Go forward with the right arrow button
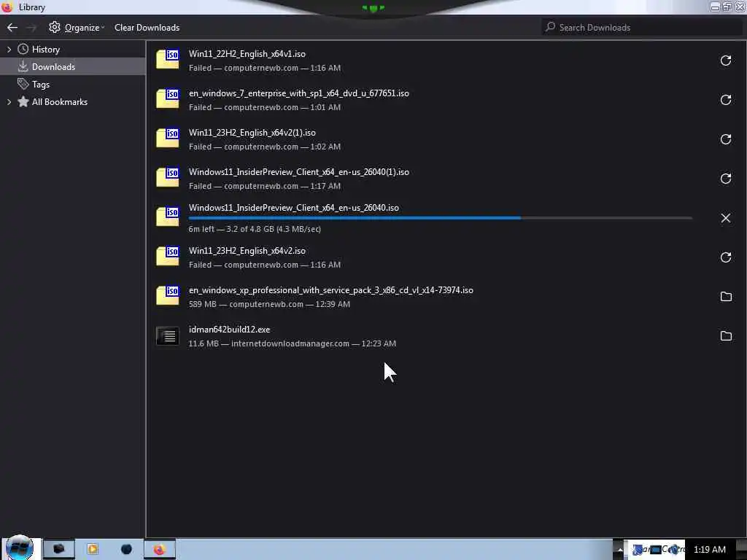The height and width of the screenshot is (560, 747). pos(31,28)
